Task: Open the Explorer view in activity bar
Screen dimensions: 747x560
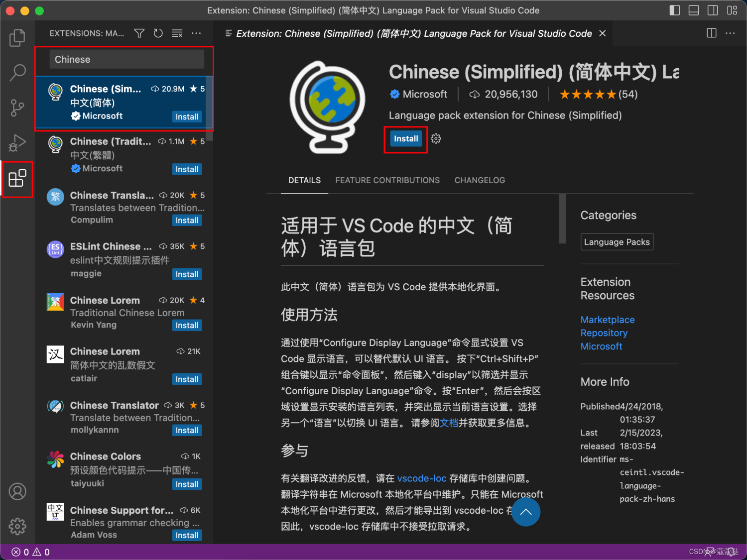Action: tap(17, 38)
